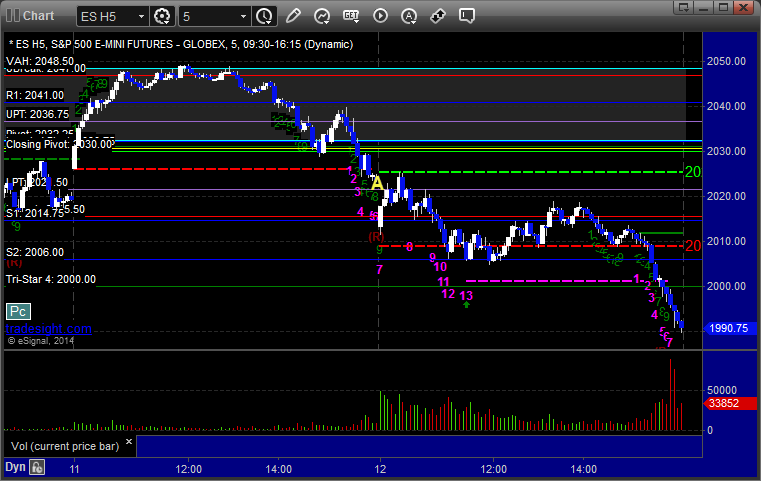Click the red 20 line label
The height and width of the screenshot is (481, 761).
click(693, 246)
